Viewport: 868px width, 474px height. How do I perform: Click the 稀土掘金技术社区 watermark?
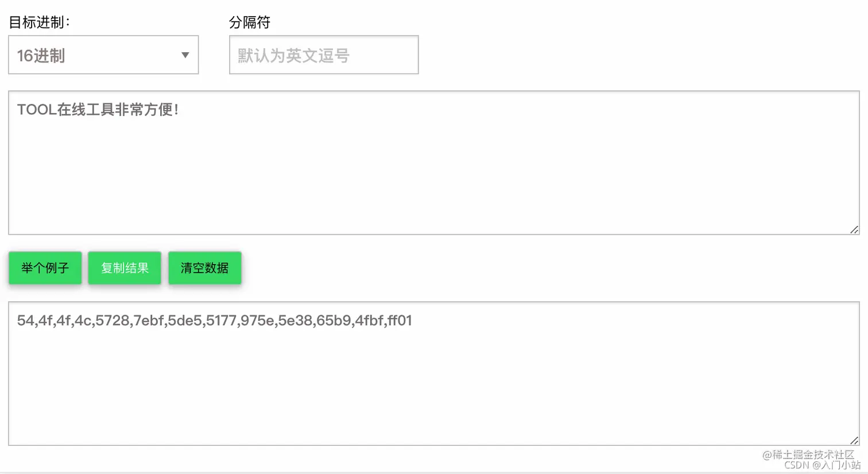808,454
